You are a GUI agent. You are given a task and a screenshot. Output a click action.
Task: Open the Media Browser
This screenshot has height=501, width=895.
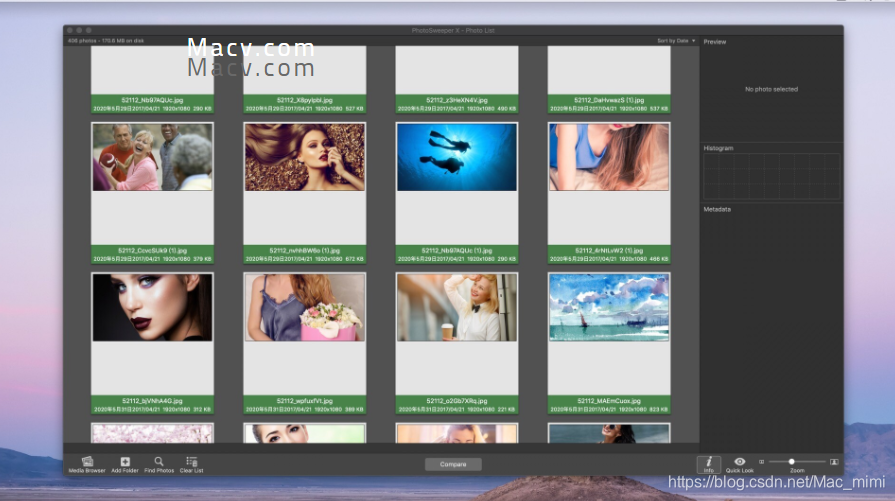(x=87, y=464)
